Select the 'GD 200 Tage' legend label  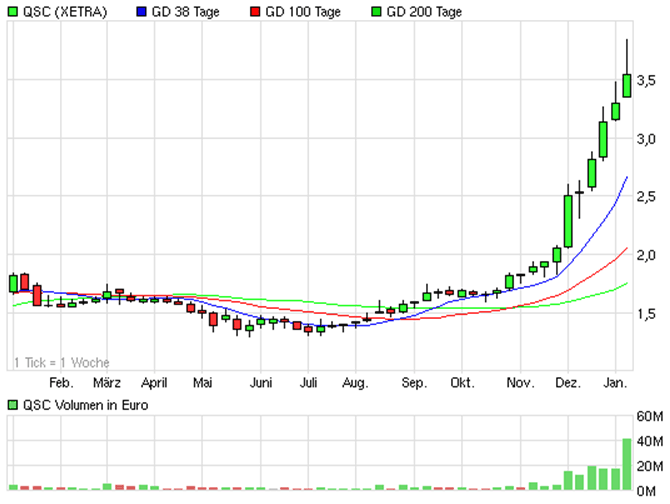coord(424,12)
